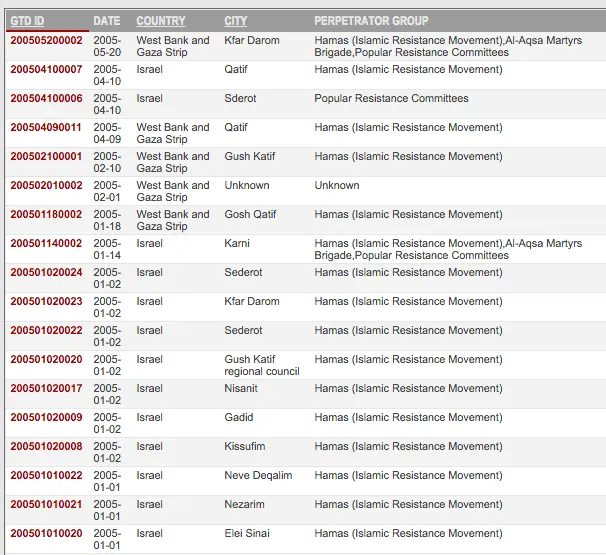Screen dimensions: 606x555
Task: Sort table by COUNTRY column header
Action: [x=160, y=21]
